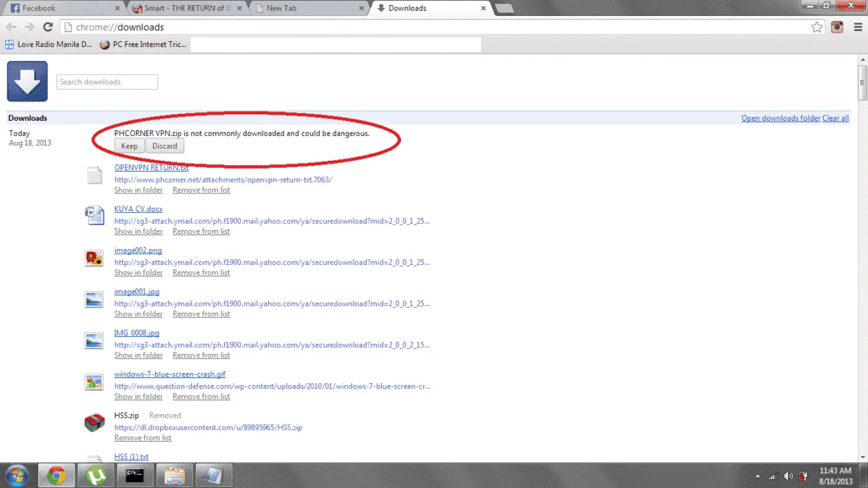The height and width of the screenshot is (488, 868).
Task: Open a new tab with the new-tab button
Action: (x=504, y=8)
